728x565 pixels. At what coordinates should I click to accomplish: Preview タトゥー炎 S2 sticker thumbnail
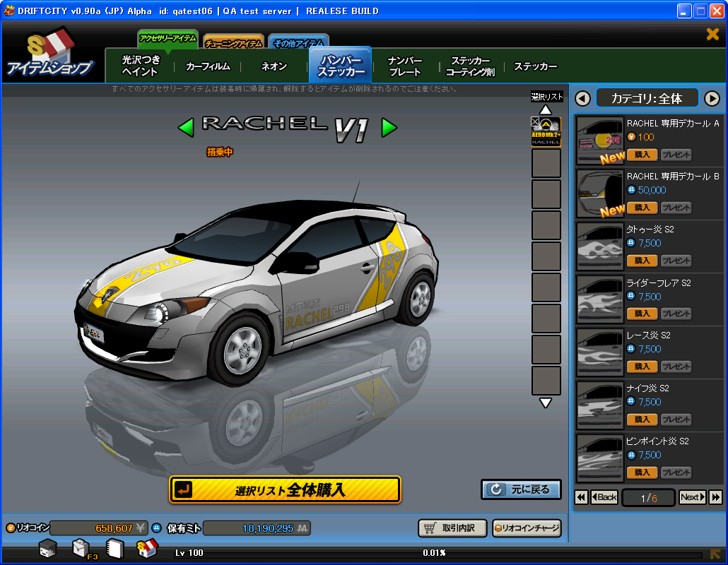coord(600,246)
